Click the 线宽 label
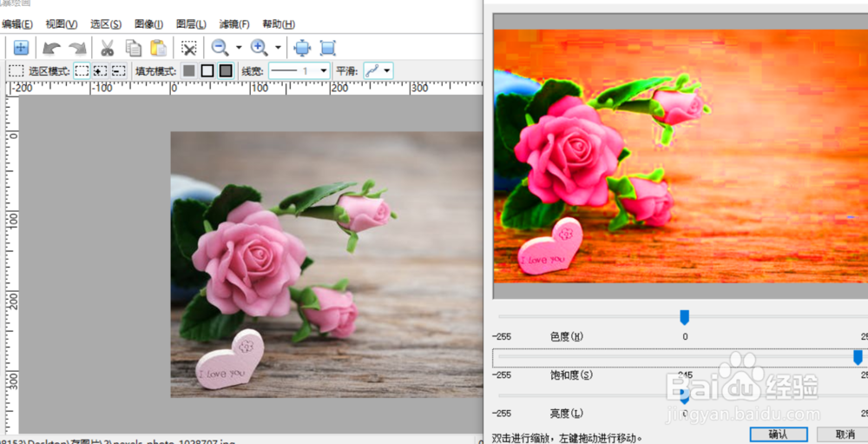868x444 pixels. pos(253,71)
